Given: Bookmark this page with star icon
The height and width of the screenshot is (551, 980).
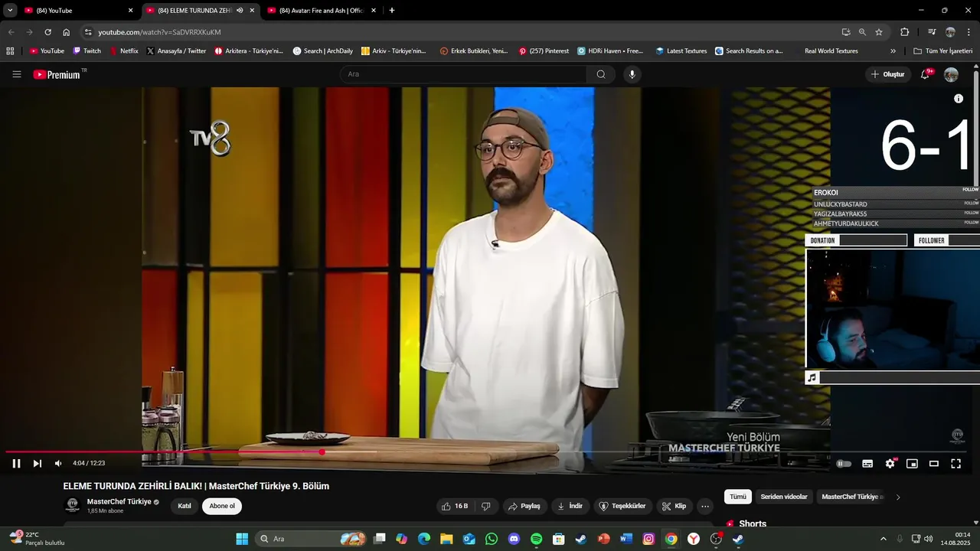Looking at the screenshot, I should (x=879, y=32).
